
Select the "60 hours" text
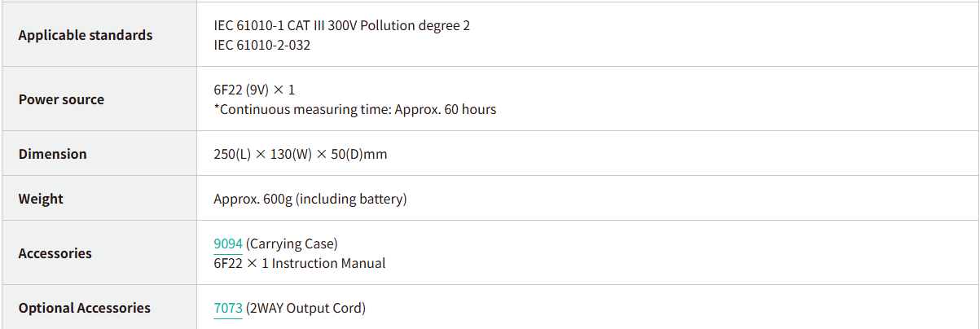470,109
